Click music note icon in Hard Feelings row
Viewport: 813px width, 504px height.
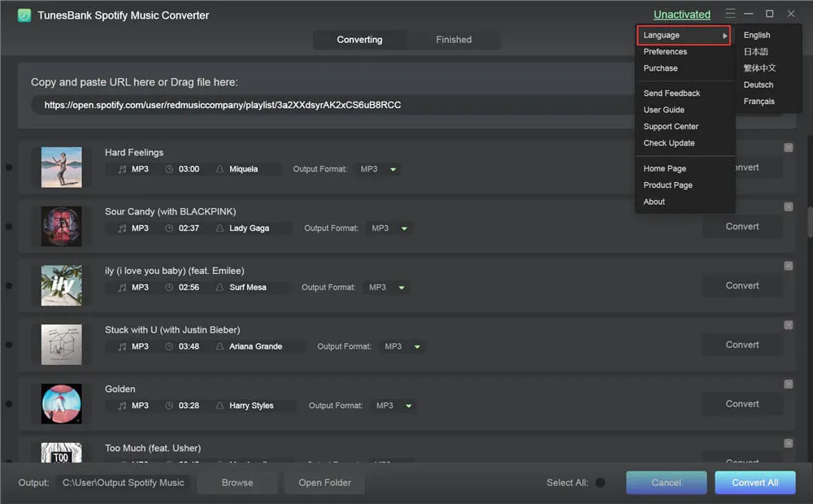122,169
